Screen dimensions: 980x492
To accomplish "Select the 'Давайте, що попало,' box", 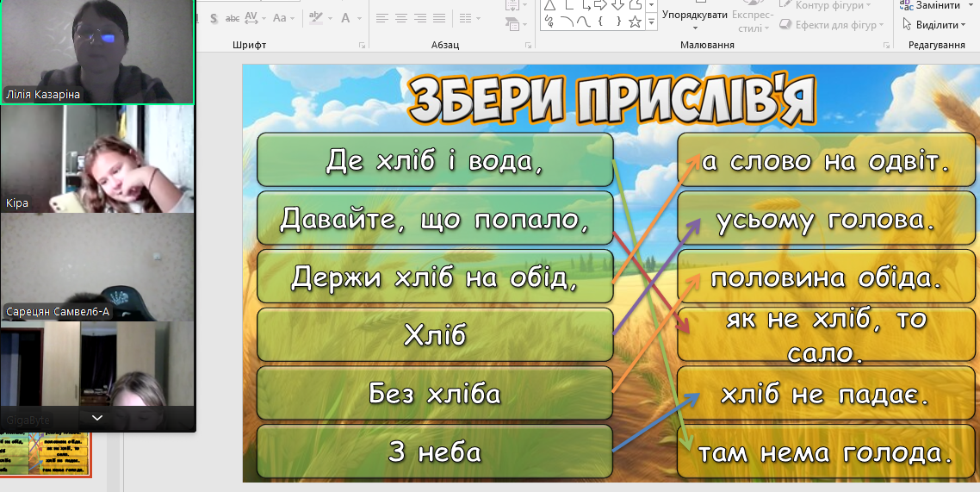I will coord(435,218).
